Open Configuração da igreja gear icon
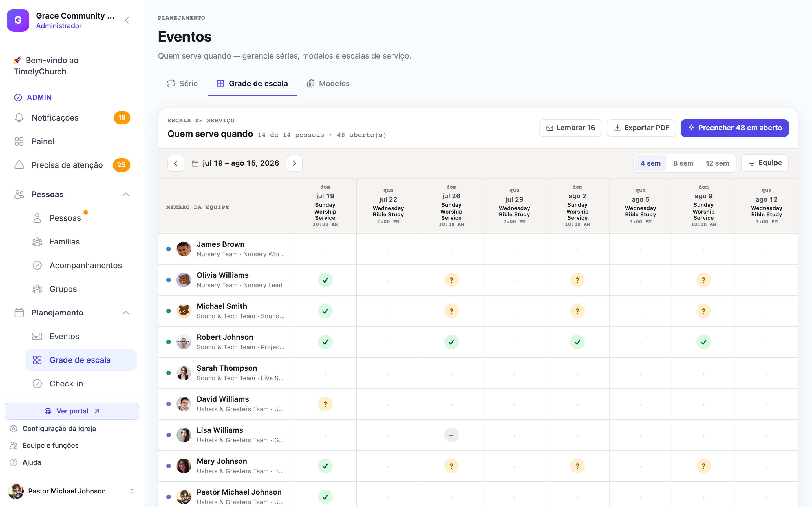This screenshot has height=507, width=812. point(14,428)
